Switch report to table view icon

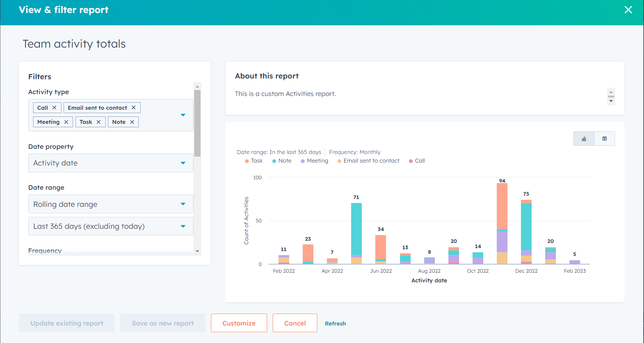click(x=604, y=138)
